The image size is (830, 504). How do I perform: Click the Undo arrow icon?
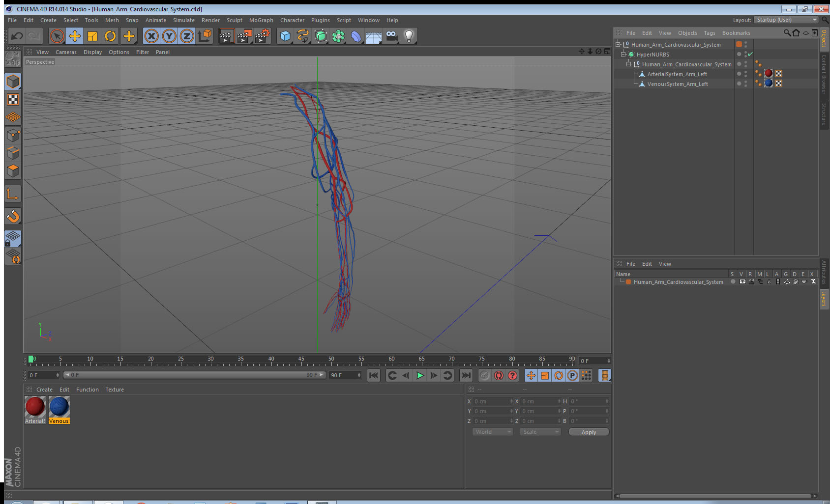click(x=17, y=36)
